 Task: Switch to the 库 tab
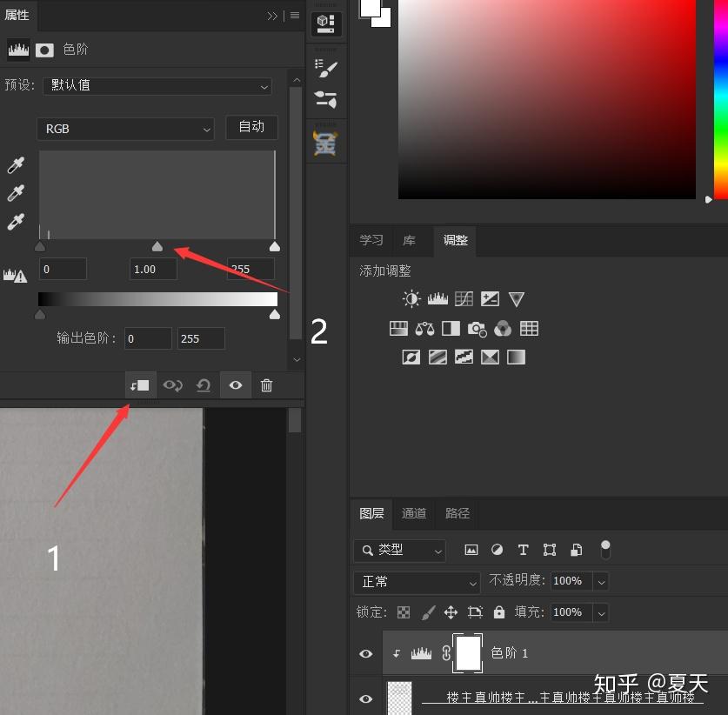pyautogui.click(x=409, y=240)
